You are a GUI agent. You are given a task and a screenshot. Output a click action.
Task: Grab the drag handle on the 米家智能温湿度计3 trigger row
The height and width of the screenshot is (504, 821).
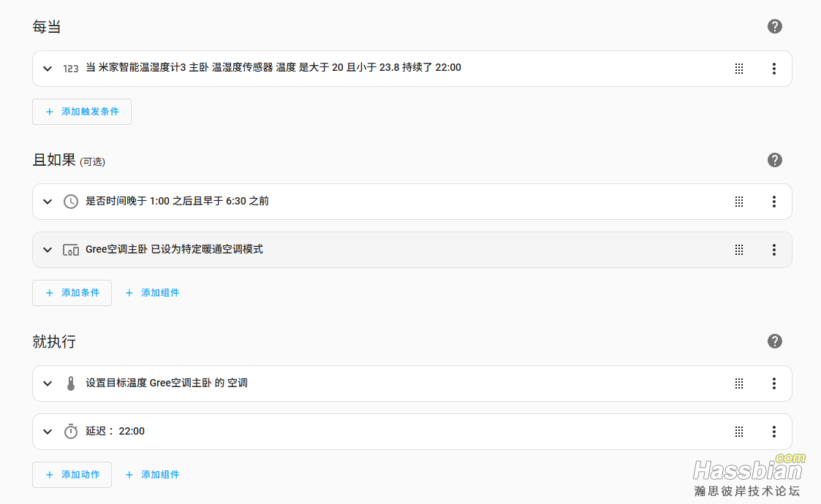click(x=739, y=69)
